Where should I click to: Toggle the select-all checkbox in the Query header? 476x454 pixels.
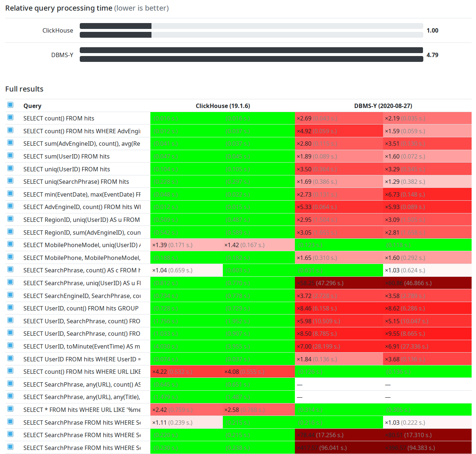(10, 105)
